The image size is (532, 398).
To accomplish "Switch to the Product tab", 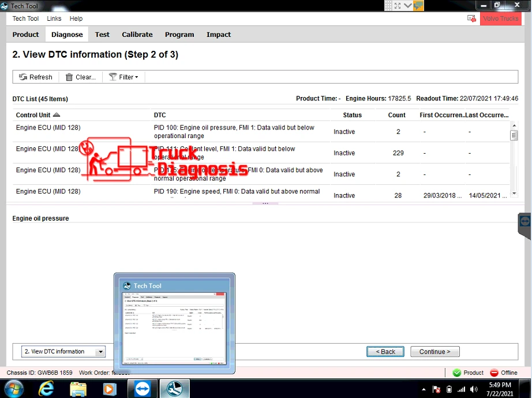I will coord(26,35).
